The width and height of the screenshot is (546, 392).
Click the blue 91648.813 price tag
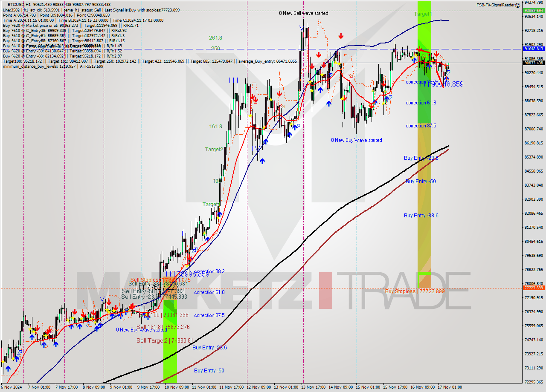533,49
